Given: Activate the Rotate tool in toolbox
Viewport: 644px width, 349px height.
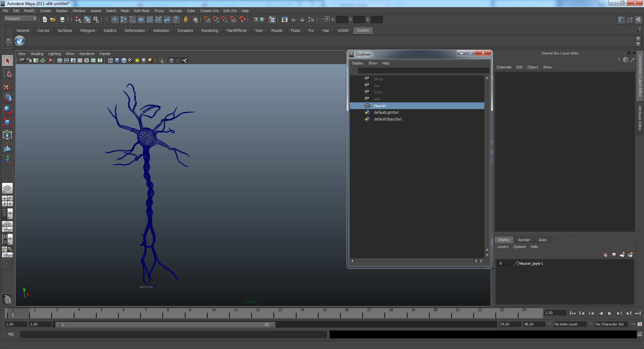Looking at the screenshot, I should tap(7, 110).
